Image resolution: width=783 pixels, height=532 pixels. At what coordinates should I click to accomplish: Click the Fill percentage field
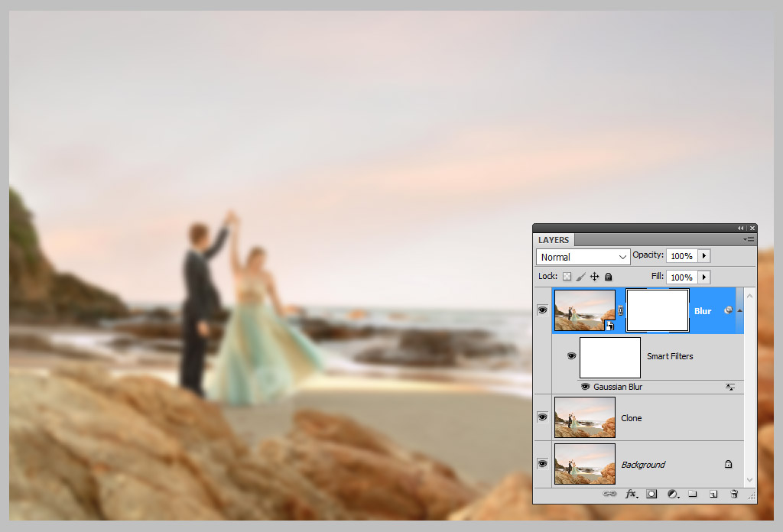(681, 277)
